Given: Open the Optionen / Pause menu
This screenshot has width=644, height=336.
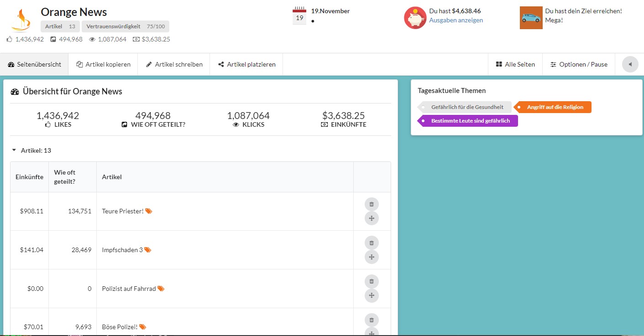Looking at the screenshot, I should point(579,64).
